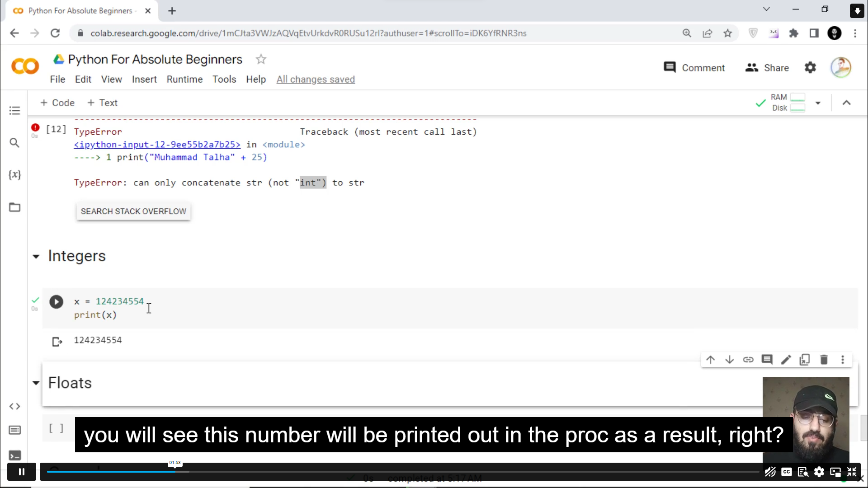Collapse the Floats section
Screen dimensions: 868x488
click(x=35, y=382)
